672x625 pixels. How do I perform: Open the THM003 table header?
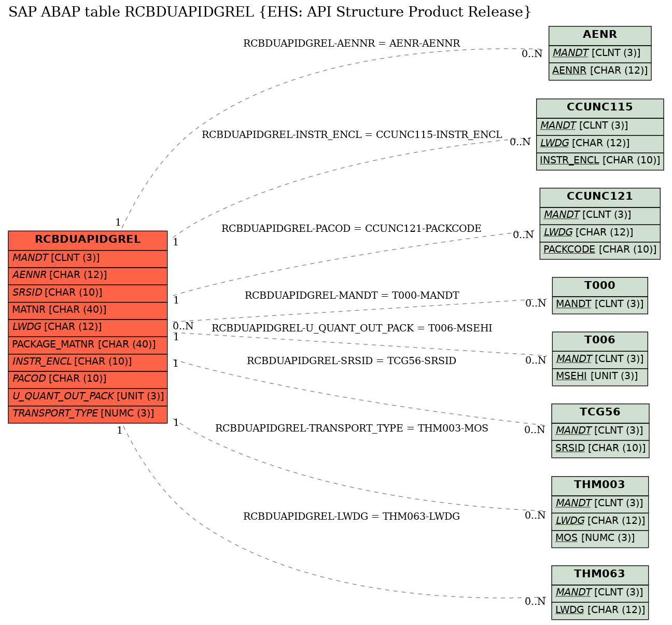(x=600, y=485)
